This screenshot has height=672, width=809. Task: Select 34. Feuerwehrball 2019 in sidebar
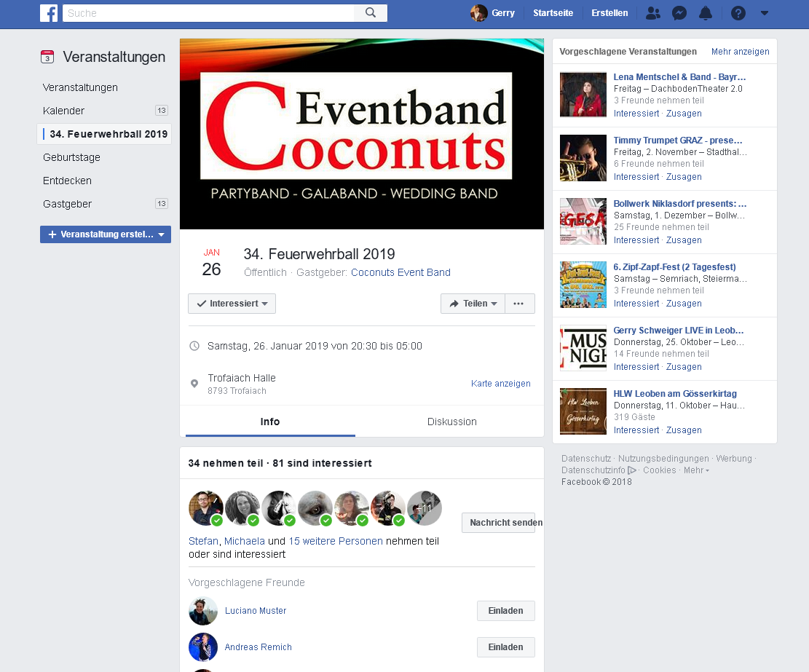pyautogui.click(x=105, y=134)
